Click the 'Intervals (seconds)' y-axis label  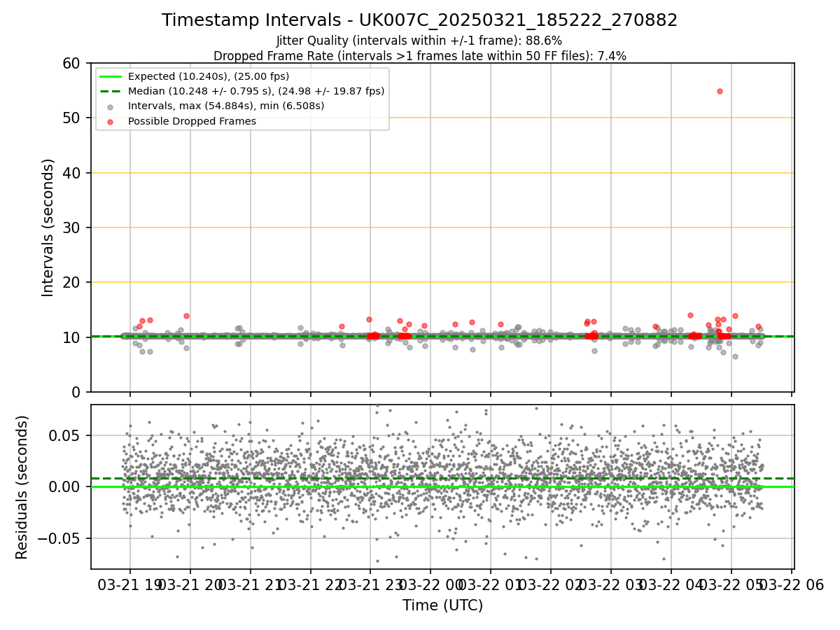tap(48, 227)
